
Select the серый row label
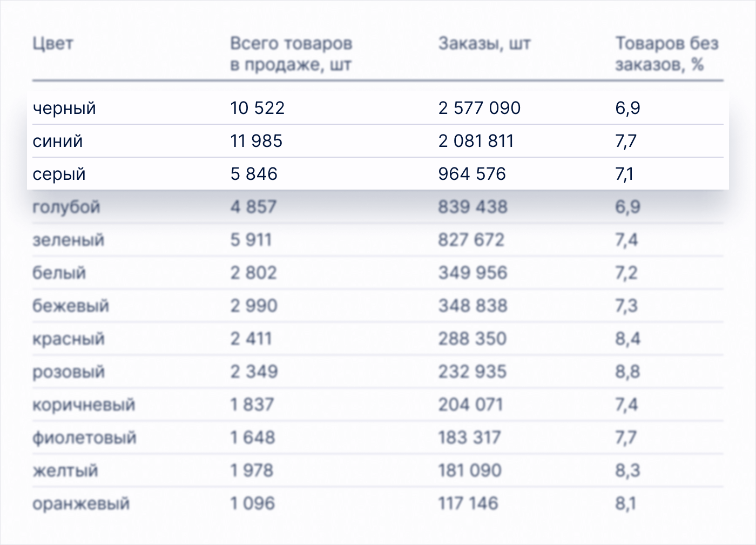(59, 174)
